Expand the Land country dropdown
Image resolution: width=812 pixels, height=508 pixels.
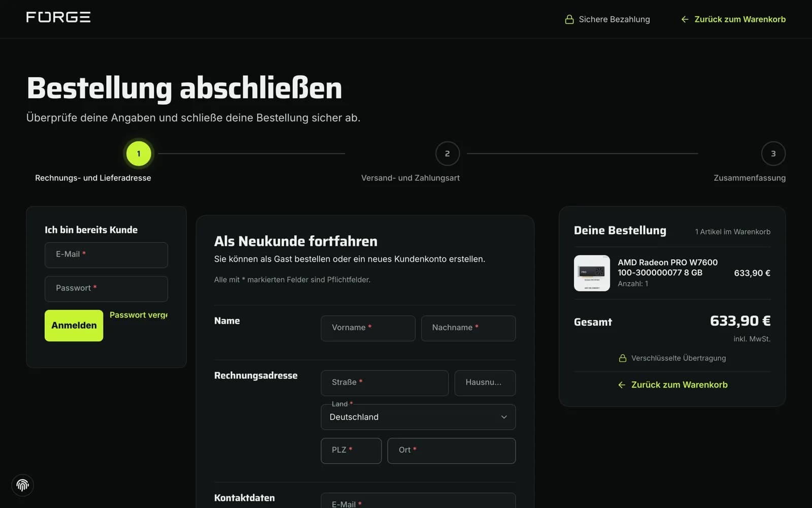pyautogui.click(x=418, y=417)
